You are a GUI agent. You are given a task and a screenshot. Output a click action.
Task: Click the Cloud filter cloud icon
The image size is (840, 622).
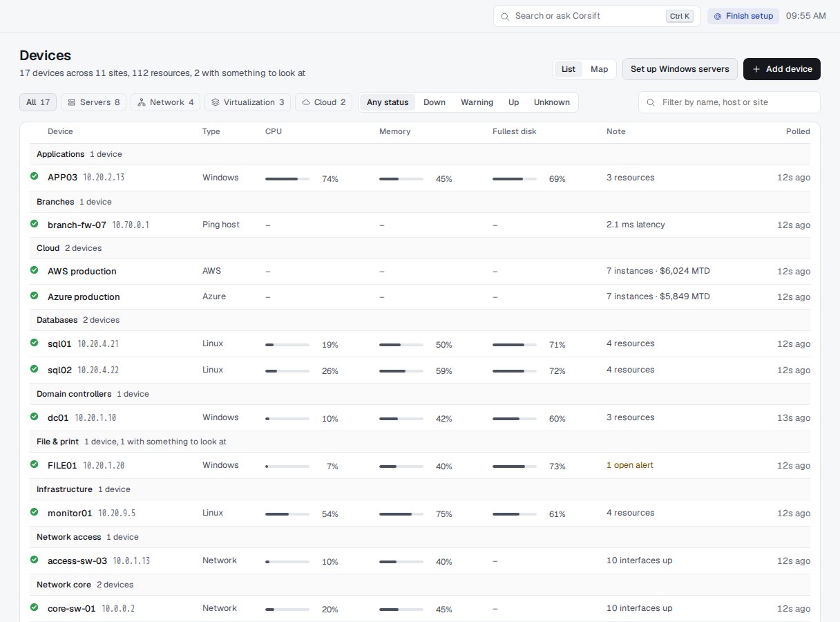306,102
